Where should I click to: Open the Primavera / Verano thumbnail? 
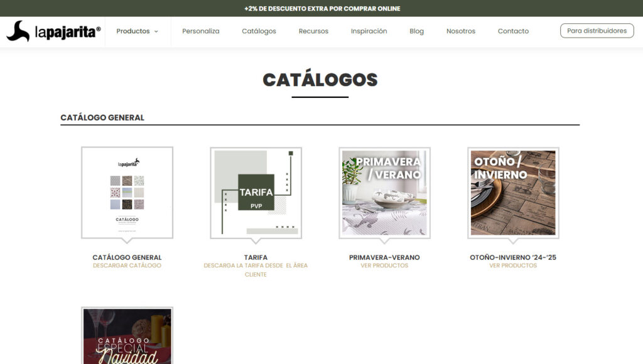(385, 193)
